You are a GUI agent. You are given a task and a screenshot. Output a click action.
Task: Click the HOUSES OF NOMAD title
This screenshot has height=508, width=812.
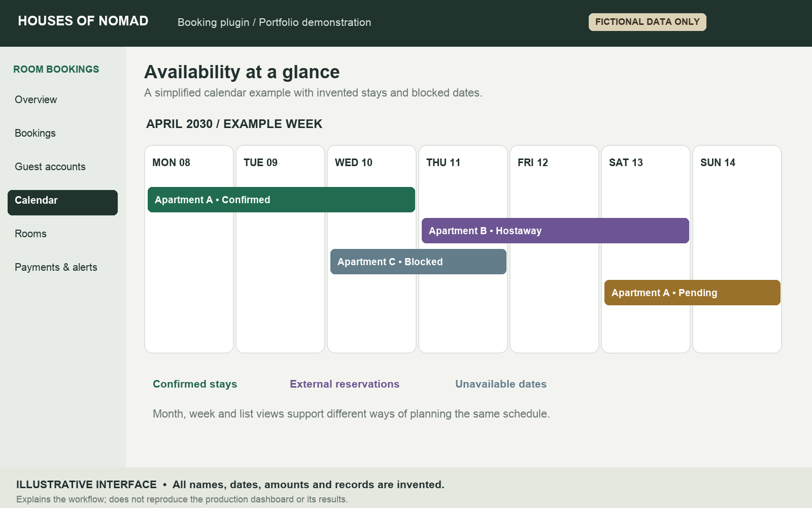[x=83, y=21]
